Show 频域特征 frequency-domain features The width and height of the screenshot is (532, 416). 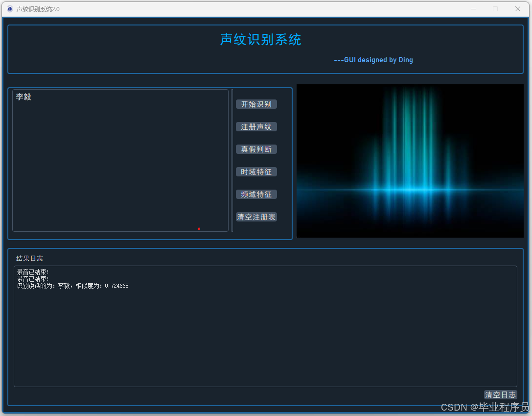tap(256, 194)
